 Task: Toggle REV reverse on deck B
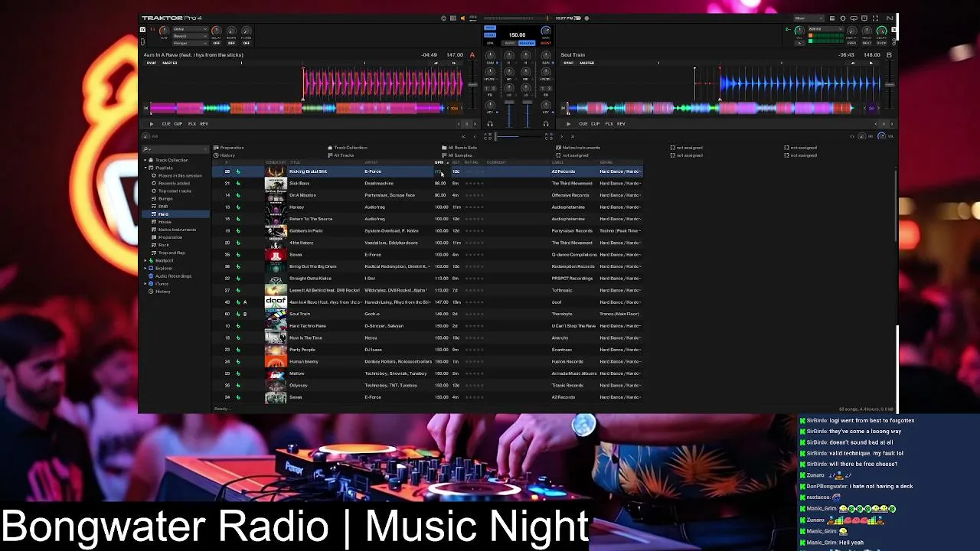[x=621, y=124]
